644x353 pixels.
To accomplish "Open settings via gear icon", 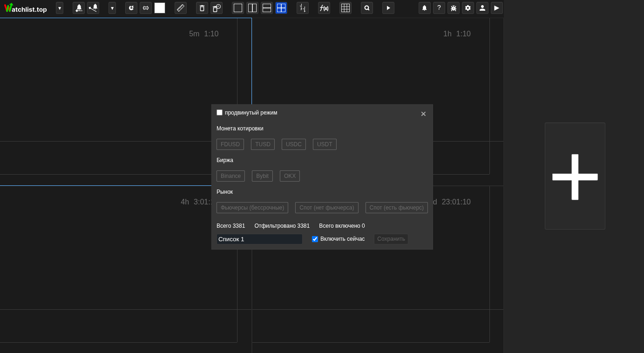I will 468,8.
